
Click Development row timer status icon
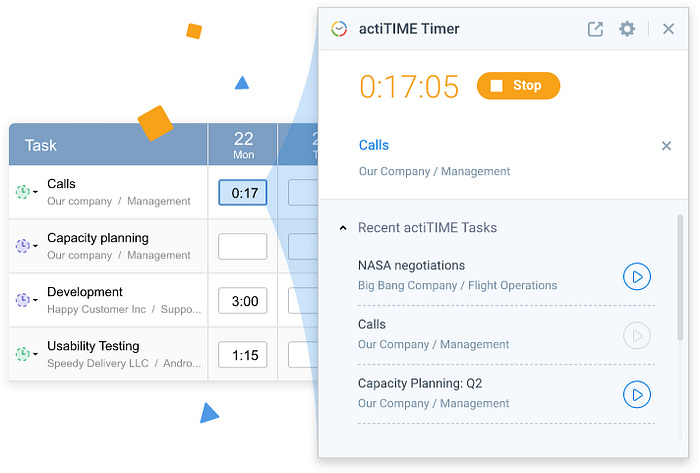coord(22,300)
